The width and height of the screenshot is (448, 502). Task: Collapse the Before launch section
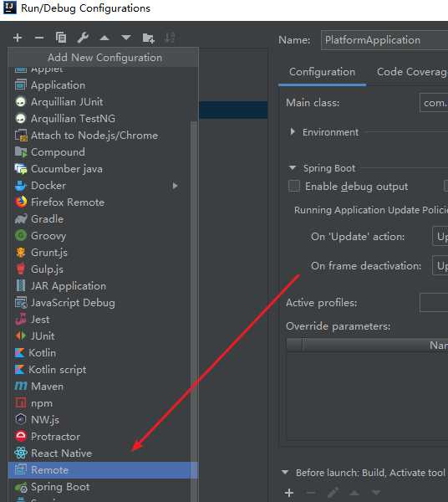[284, 472]
